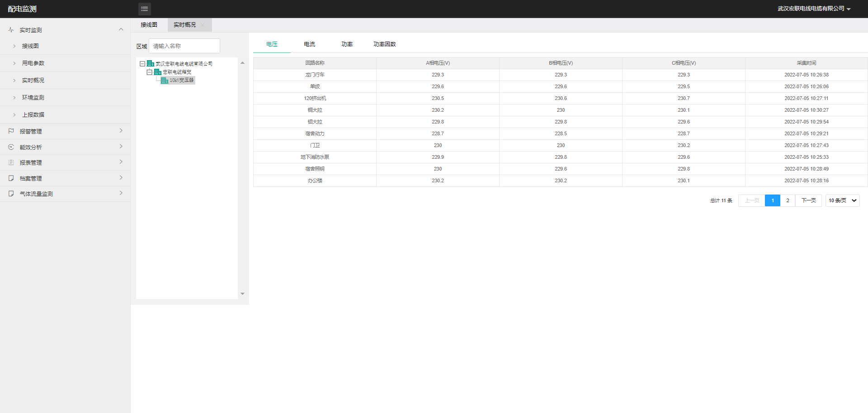Click the 铜大拉 row name

pos(315,110)
